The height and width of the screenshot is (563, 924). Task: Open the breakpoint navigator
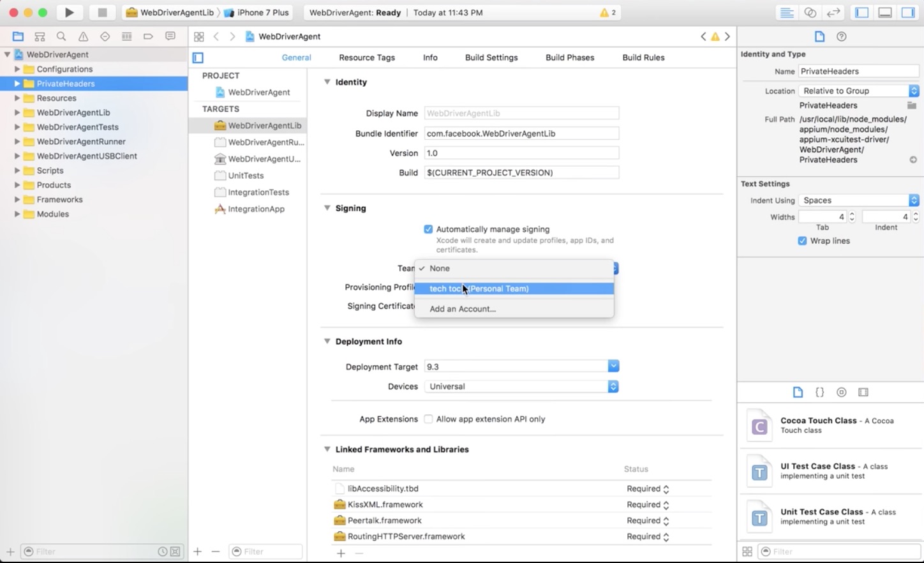[148, 36]
